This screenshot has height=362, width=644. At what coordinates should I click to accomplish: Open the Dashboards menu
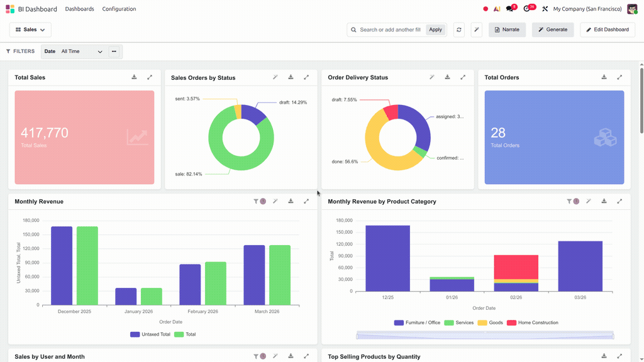pos(79,9)
